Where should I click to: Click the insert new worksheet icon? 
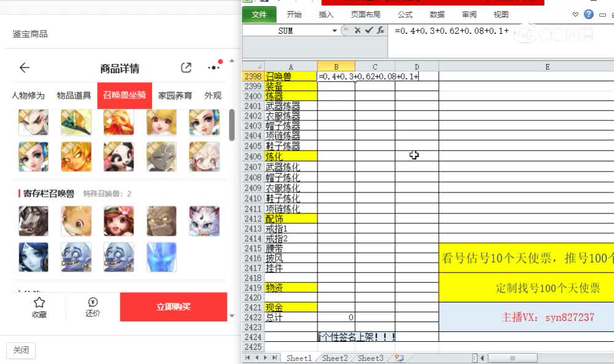[399, 357]
